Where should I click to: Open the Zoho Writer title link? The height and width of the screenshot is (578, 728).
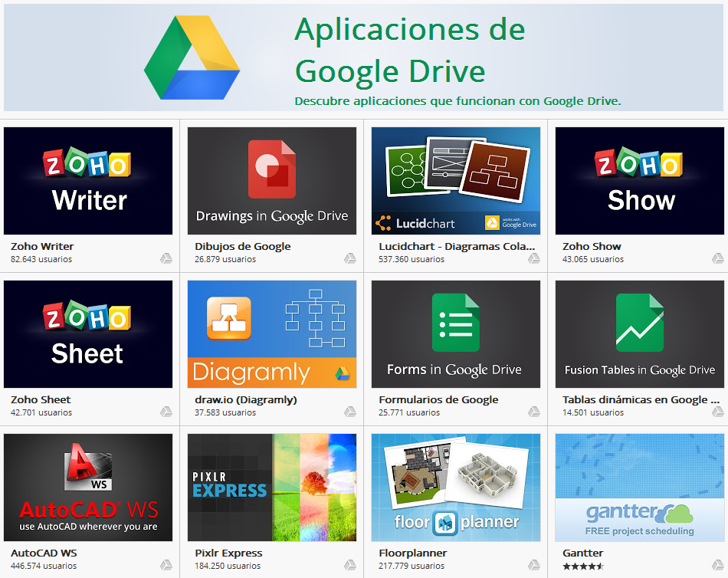pos(42,246)
